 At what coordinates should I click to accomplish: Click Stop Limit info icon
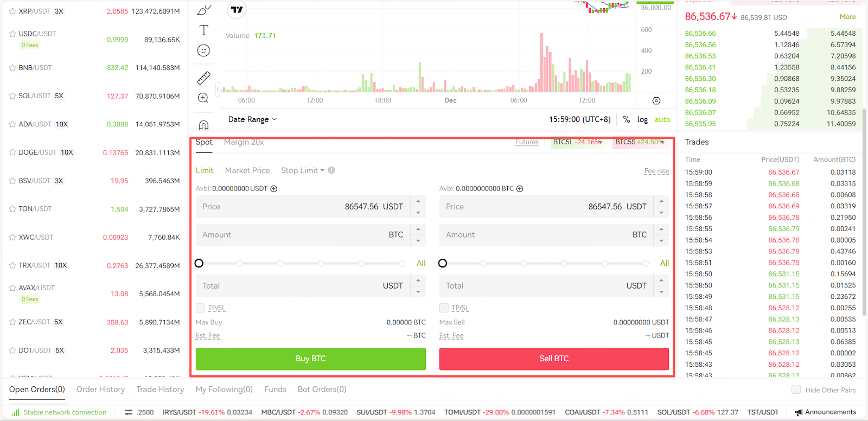(x=331, y=170)
